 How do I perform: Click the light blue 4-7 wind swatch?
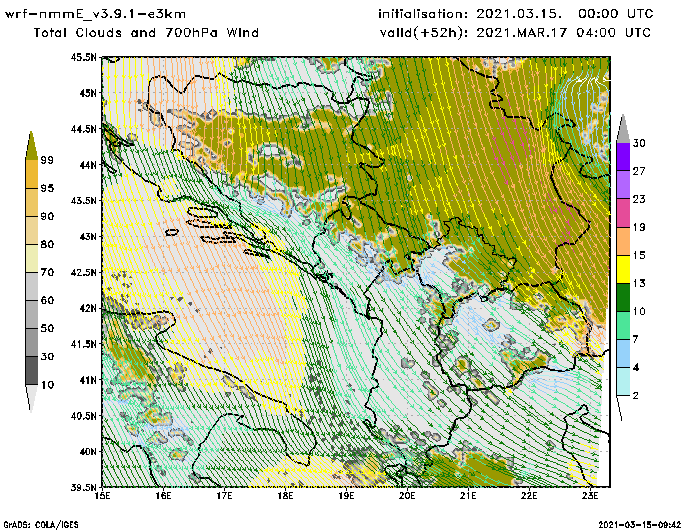click(623, 354)
